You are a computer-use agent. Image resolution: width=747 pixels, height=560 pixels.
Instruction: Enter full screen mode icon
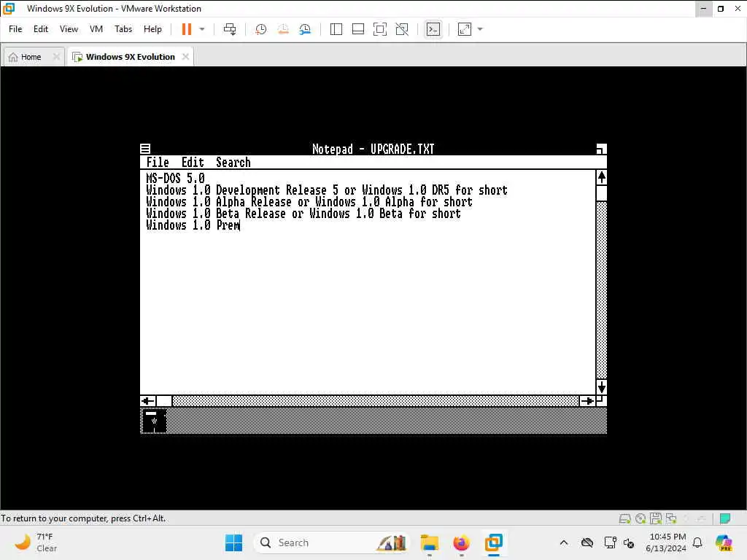[x=379, y=29]
